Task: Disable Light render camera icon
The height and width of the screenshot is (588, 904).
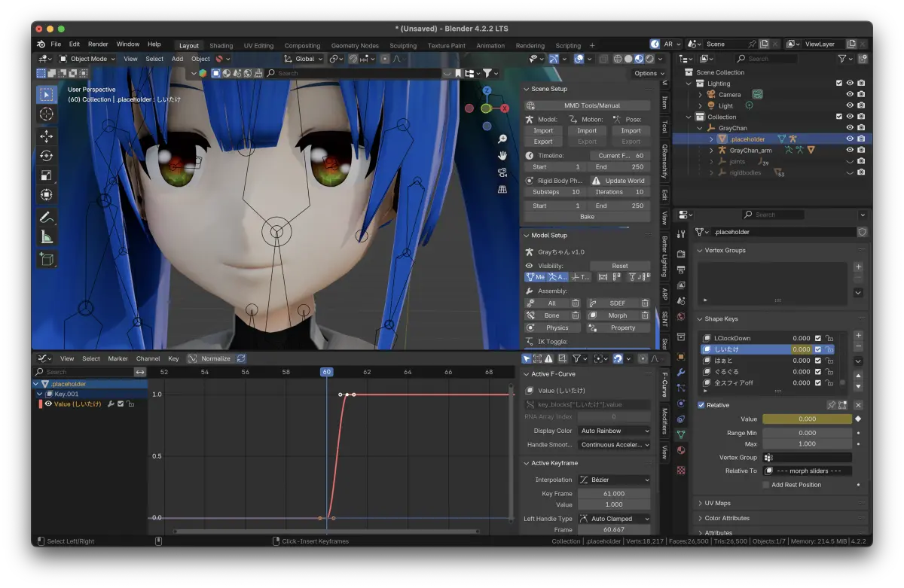Action: [861, 106]
